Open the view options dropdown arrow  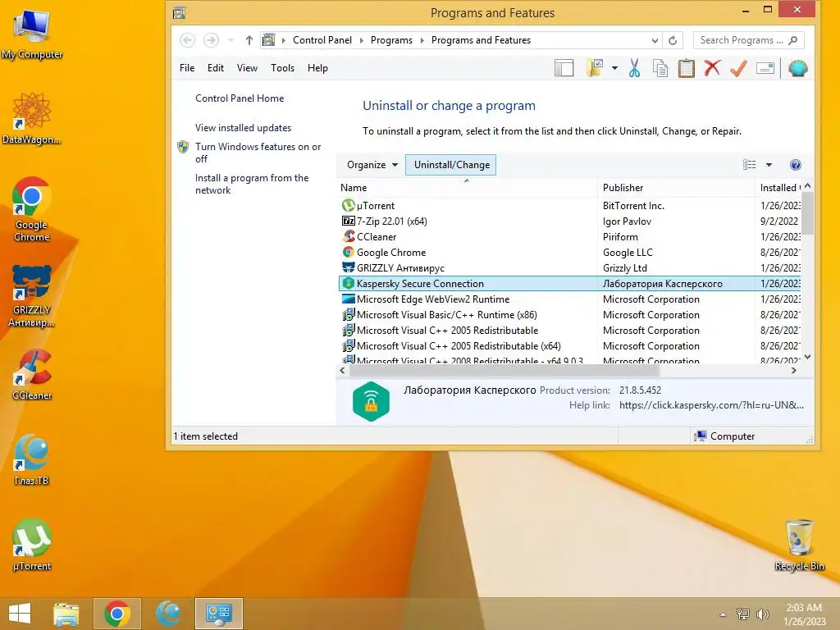[x=769, y=165]
